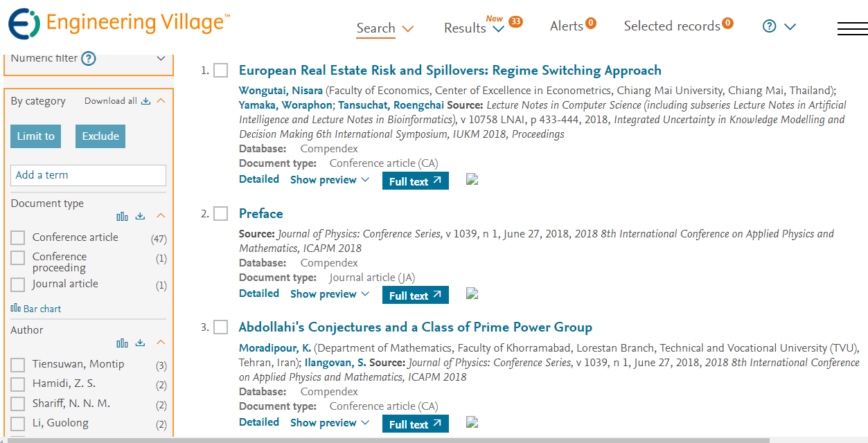
Task: Show preview for European Real Estate record
Action: click(330, 180)
